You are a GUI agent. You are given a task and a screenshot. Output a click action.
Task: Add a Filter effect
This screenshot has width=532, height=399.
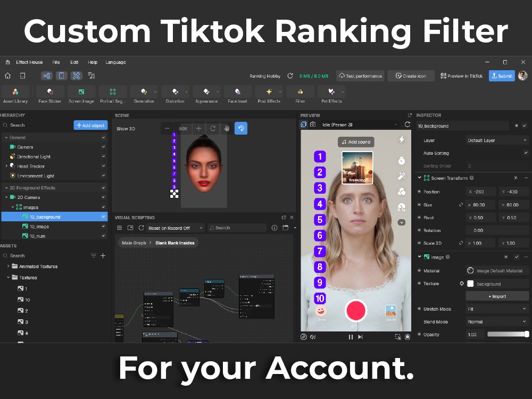pyautogui.click(x=300, y=95)
